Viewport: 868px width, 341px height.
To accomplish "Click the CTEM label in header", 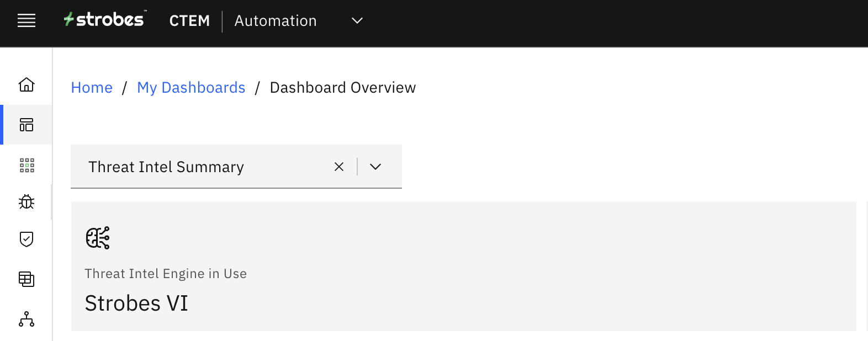I will [x=189, y=21].
